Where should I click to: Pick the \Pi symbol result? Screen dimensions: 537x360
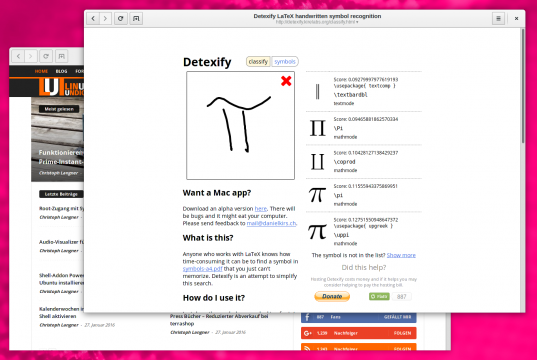click(364, 128)
